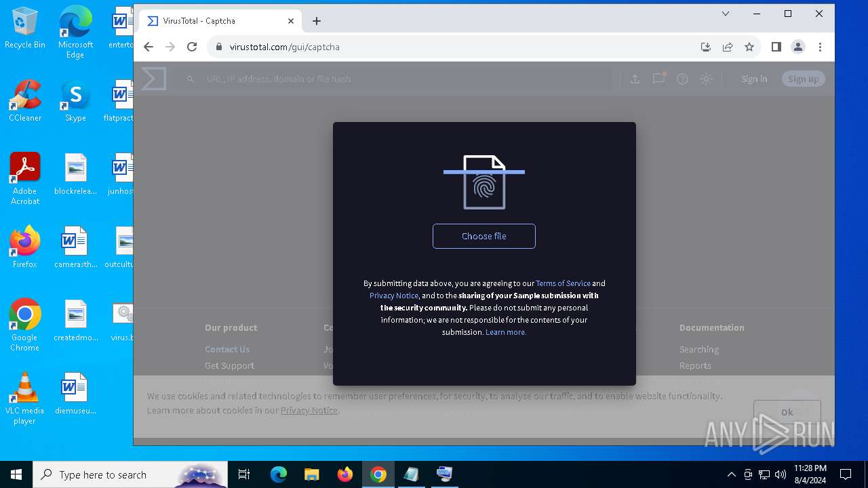Open VLC media player shortcut

point(25,399)
